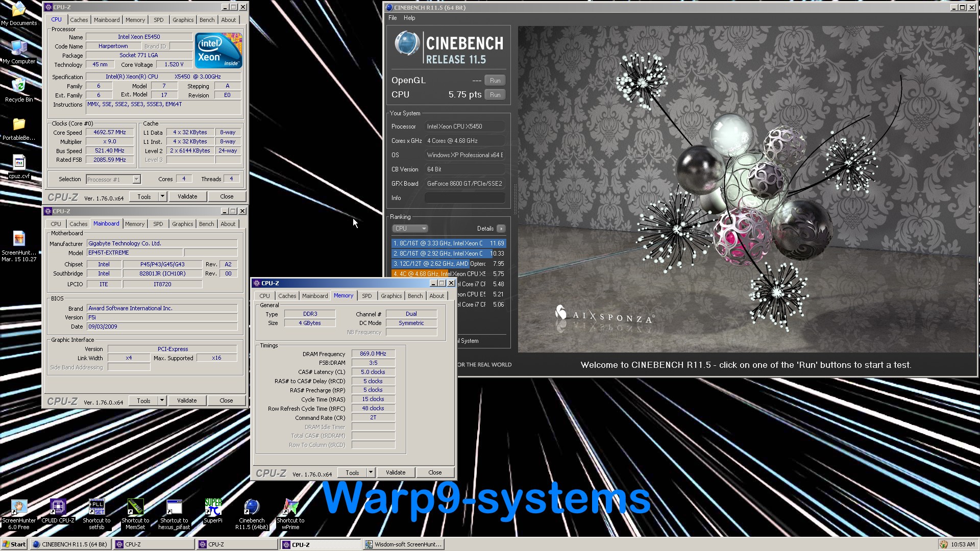
Task: Run the CPU benchmark in Cinebench
Action: (x=495, y=95)
